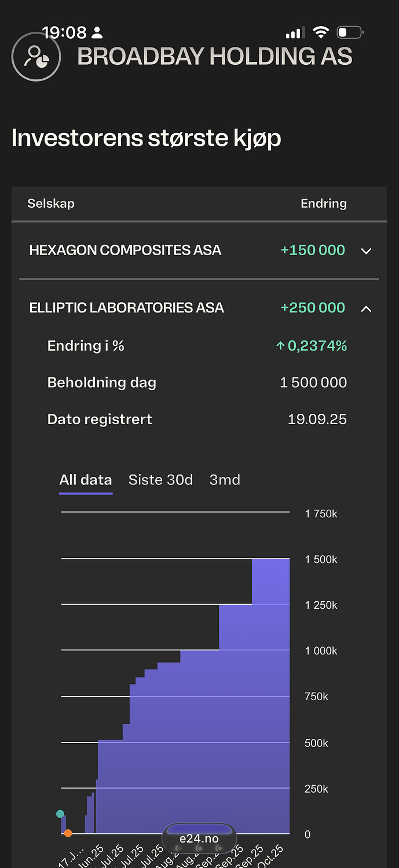
Task: Select the All data tab
Action: pyautogui.click(x=86, y=480)
